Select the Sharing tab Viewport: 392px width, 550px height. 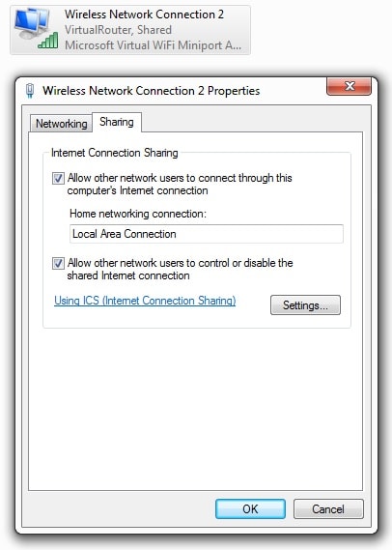pos(117,122)
